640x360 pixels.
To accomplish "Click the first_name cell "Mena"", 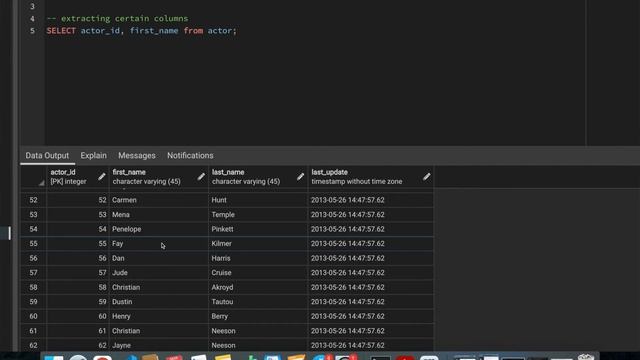I will 159,215.
